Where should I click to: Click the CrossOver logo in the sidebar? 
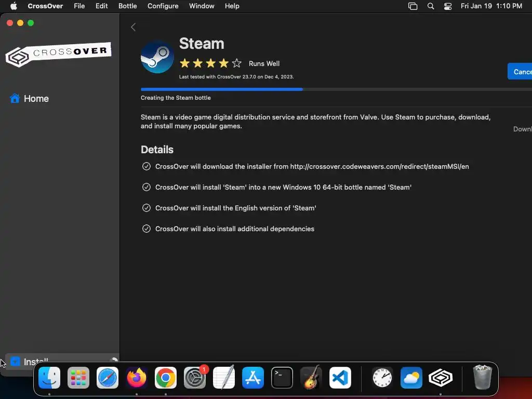tap(58, 54)
